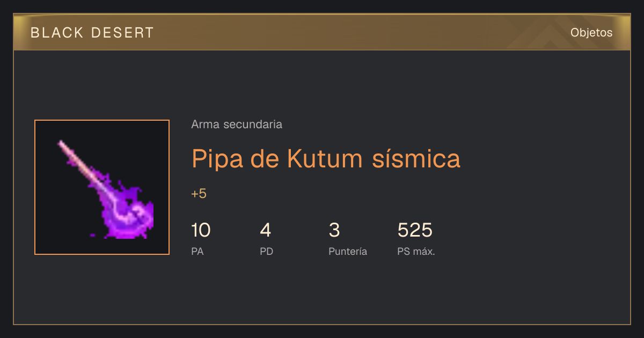
Task: Click the pink stem of the pipe icon
Action: click(80, 164)
